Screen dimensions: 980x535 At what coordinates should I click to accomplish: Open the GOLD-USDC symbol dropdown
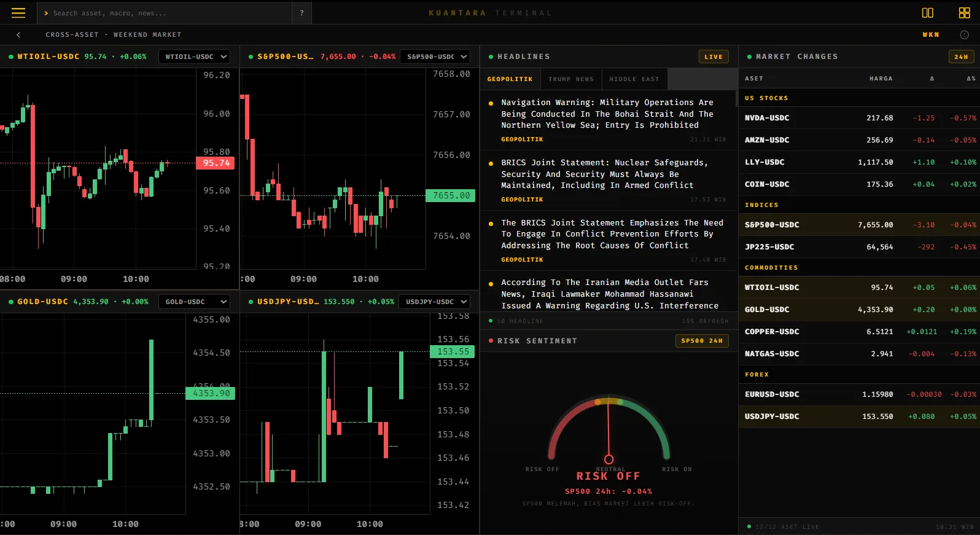pyautogui.click(x=194, y=302)
